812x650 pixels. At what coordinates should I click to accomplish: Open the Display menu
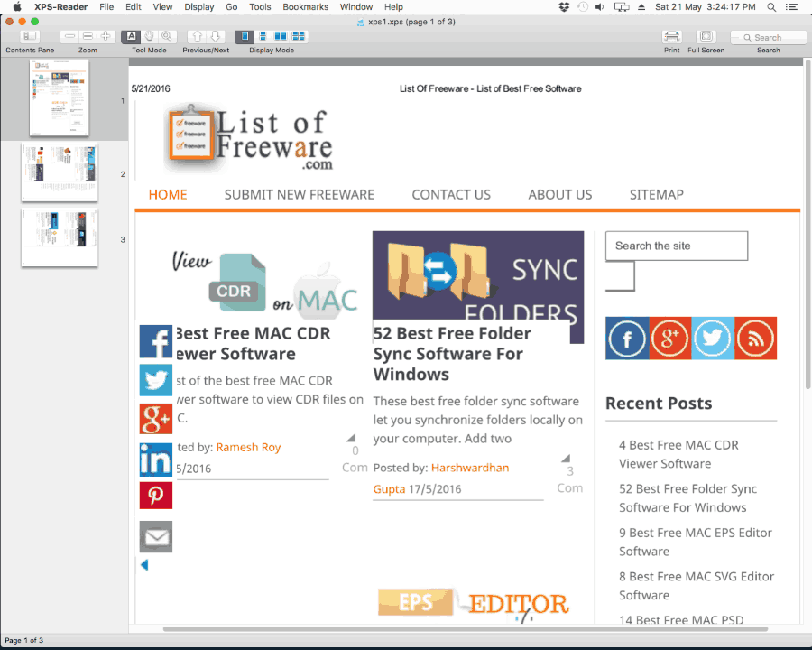click(x=199, y=6)
